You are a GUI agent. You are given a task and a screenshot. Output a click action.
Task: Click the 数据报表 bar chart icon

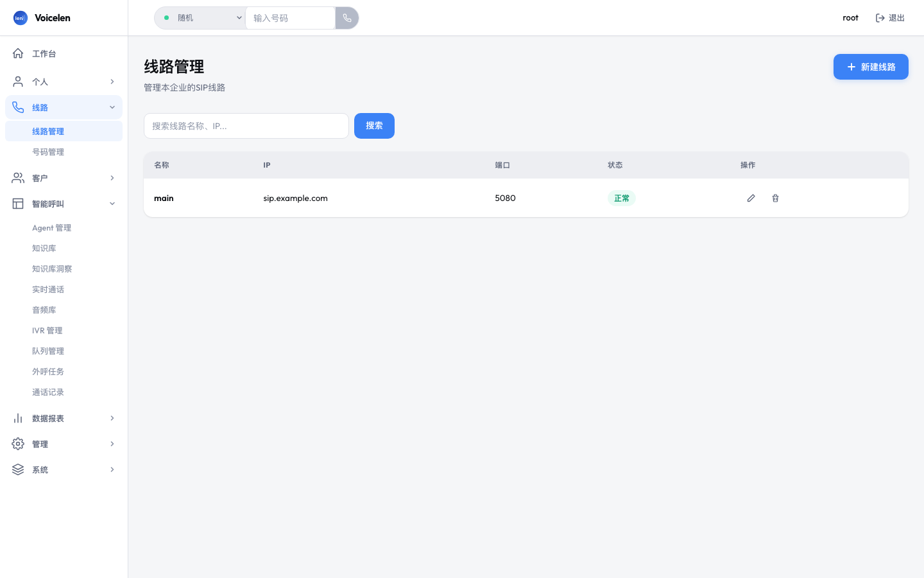point(18,418)
